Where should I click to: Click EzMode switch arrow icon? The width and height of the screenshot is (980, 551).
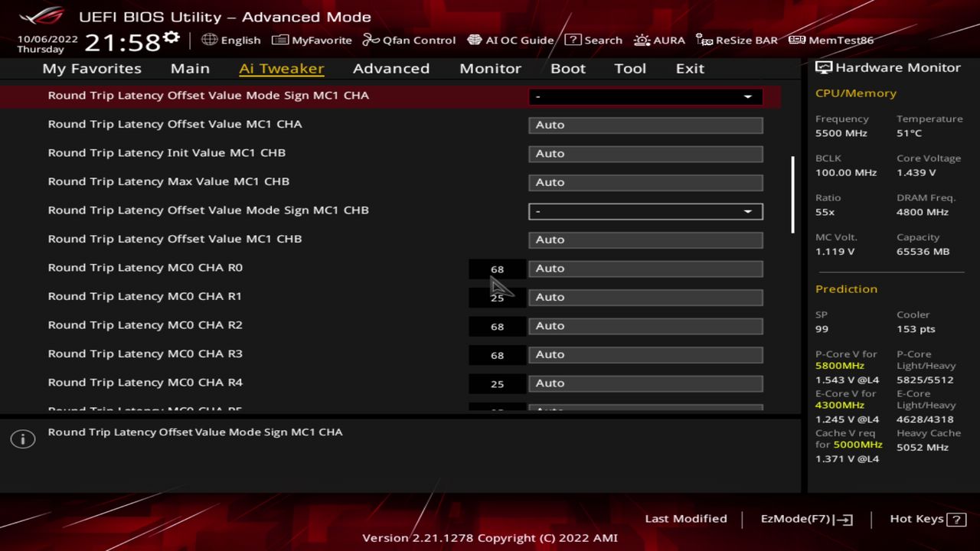[843, 520]
